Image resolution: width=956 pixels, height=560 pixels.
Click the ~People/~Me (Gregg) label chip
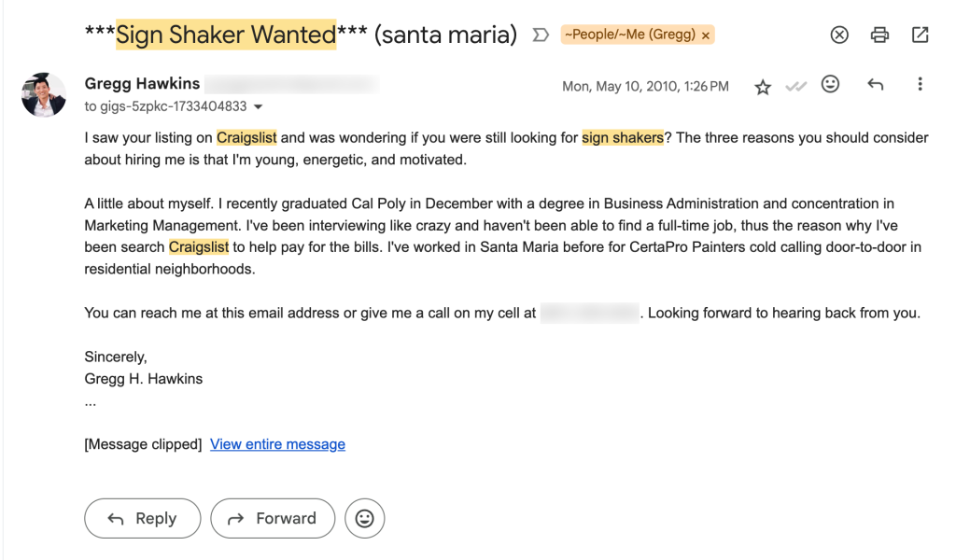tap(629, 35)
